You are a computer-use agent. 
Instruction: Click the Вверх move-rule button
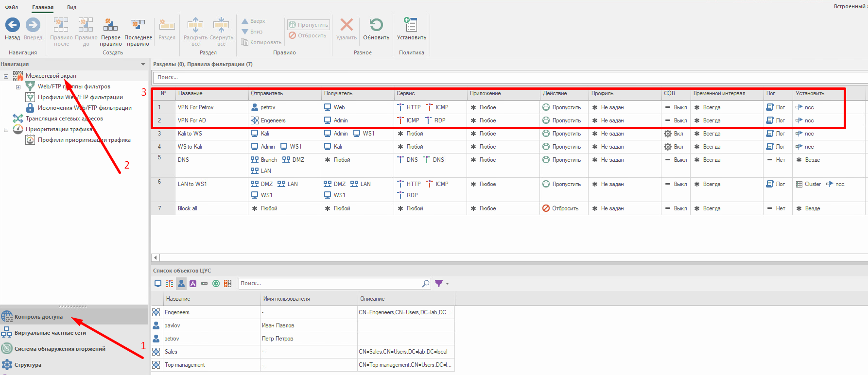pyautogui.click(x=253, y=21)
